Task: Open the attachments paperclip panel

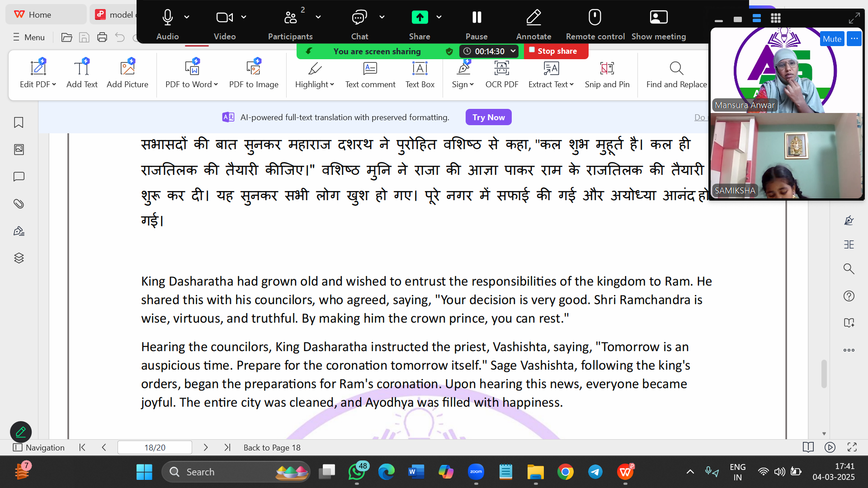Action: pyautogui.click(x=19, y=204)
